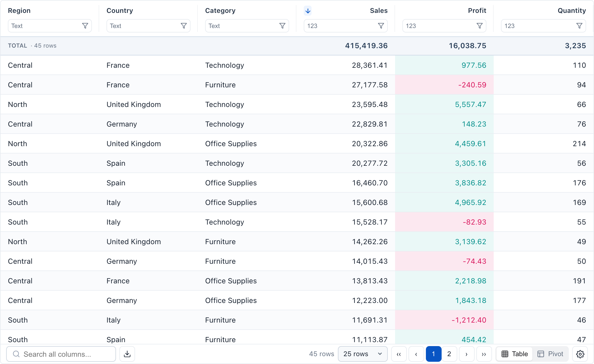Click the Profit numeric filter input
Viewport: 594px width, 364px height.
tap(444, 26)
